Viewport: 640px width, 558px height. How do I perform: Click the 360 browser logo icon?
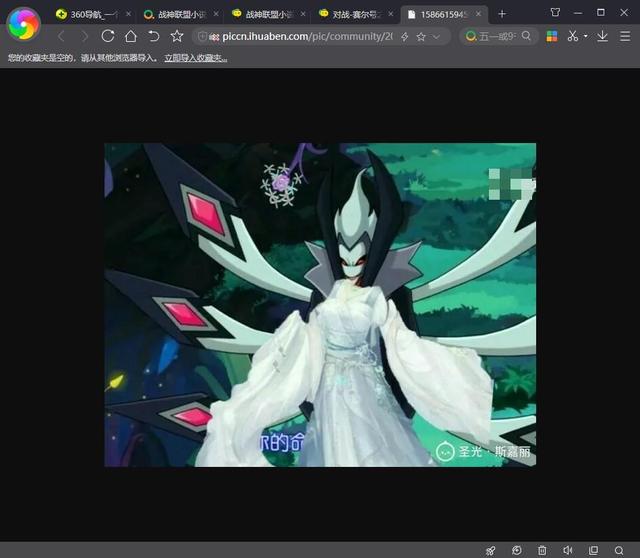coord(23,22)
